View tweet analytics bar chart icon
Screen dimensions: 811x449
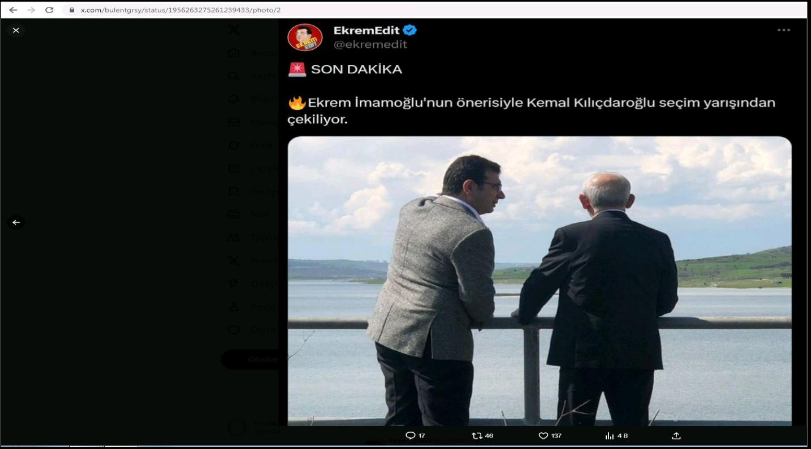(609, 435)
